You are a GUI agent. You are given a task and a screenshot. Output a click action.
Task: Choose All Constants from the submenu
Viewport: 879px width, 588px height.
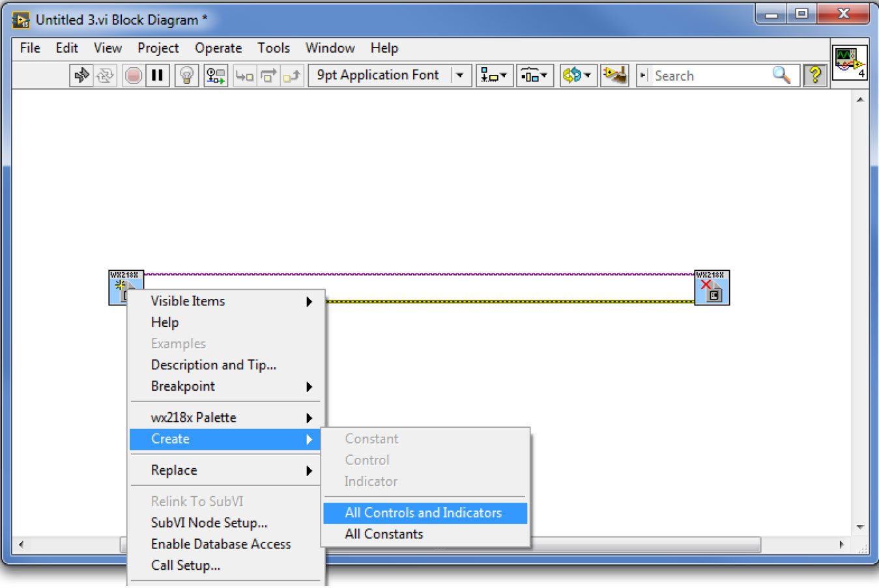pos(384,535)
